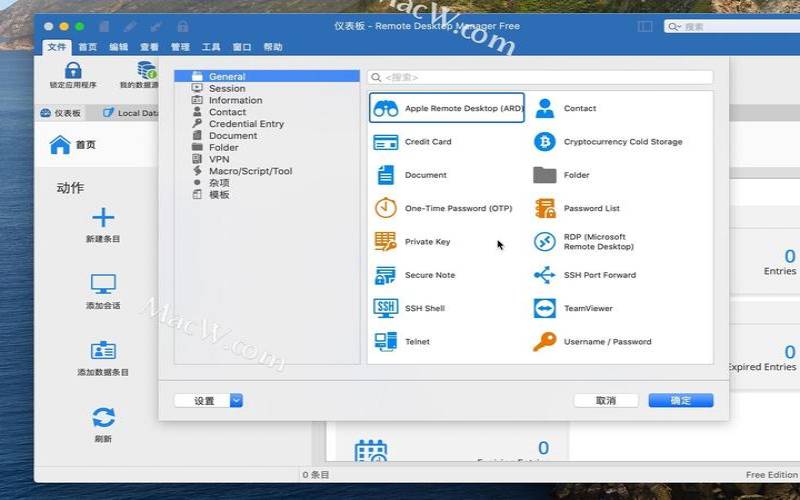Screen dimensions: 800x500
Task: Click the 新建条目 plus icon
Action: [x=103, y=217]
